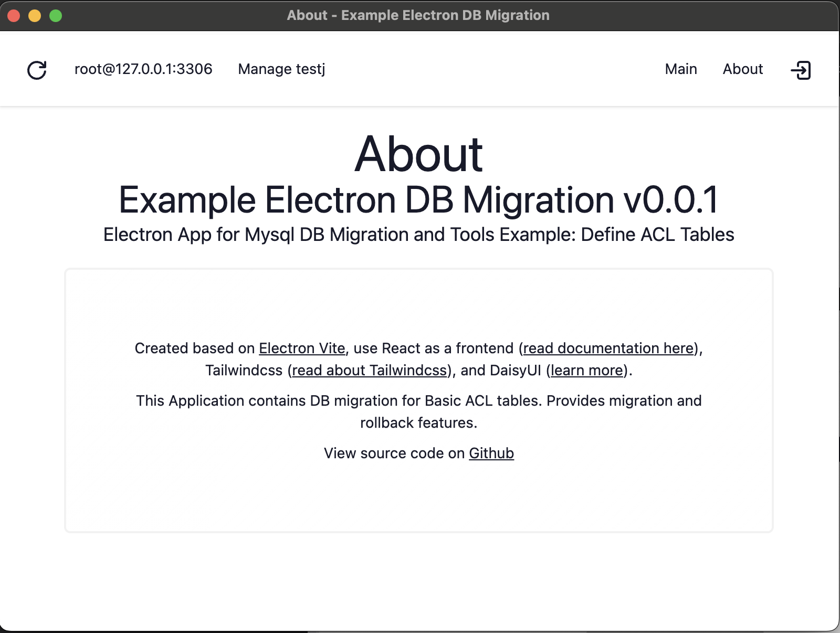The height and width of the screenshot is (633, 840).
Task: Click the Example Electron DB Migration v0.0.1 heading
Action: [419, 200]
